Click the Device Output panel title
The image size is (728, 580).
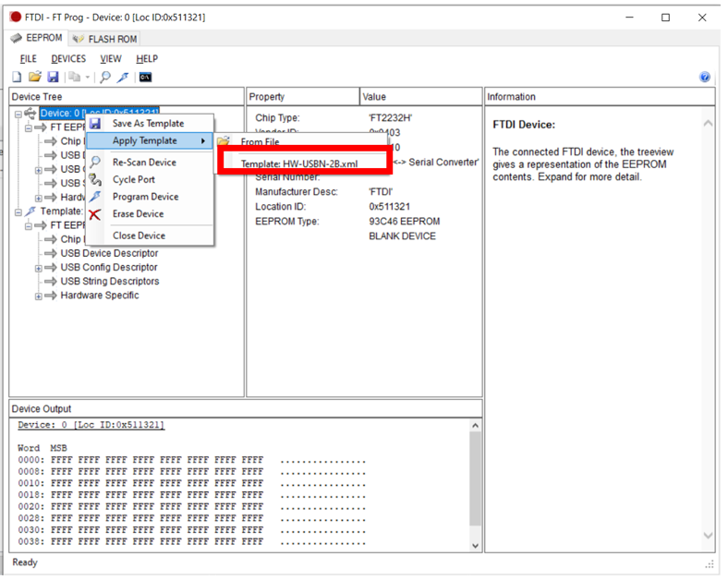(x=42, y=409)
